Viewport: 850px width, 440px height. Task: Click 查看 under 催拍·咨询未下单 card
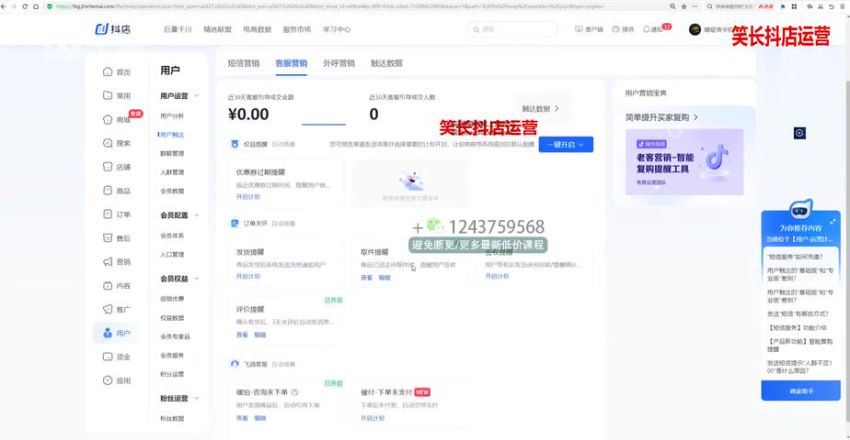tap(242, 418)
